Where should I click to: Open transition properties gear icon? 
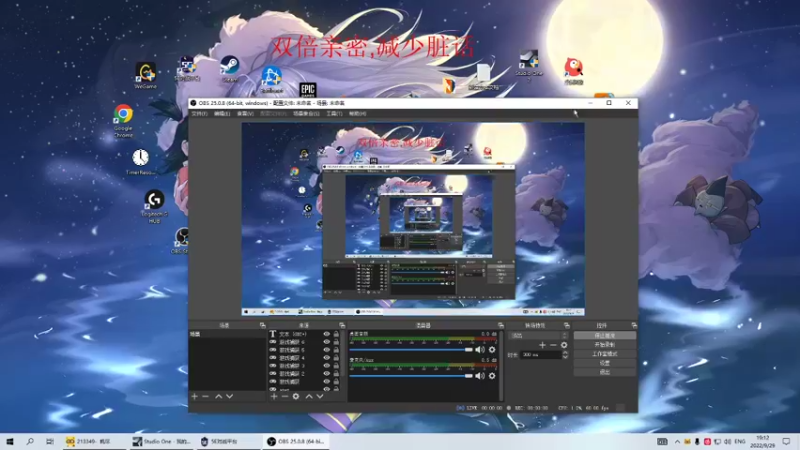564,345
